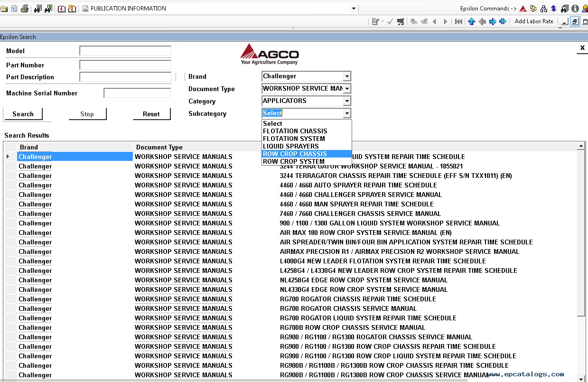Click the checkmark toolbar icon
588x382 pixels.
[391, 21]
